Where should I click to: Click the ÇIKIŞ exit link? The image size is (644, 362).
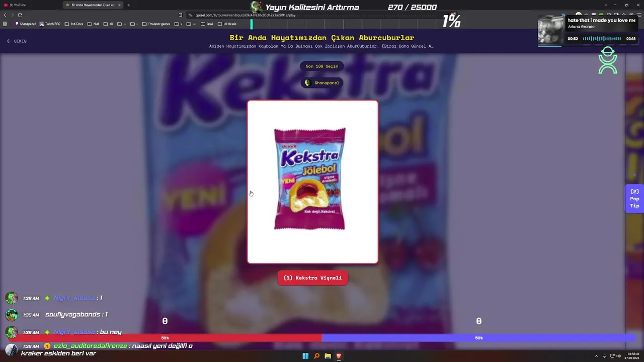pyautogui.click(x=17, y=41)
